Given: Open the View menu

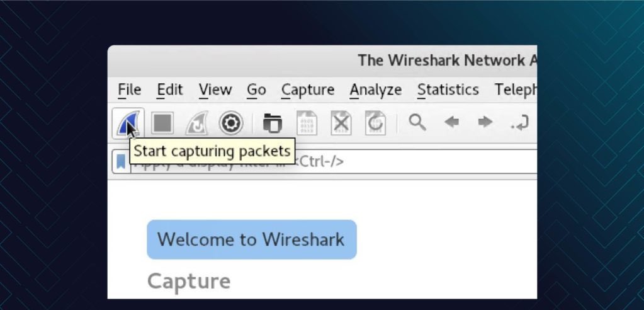Looking at the screenshot, I should (215, 89).
